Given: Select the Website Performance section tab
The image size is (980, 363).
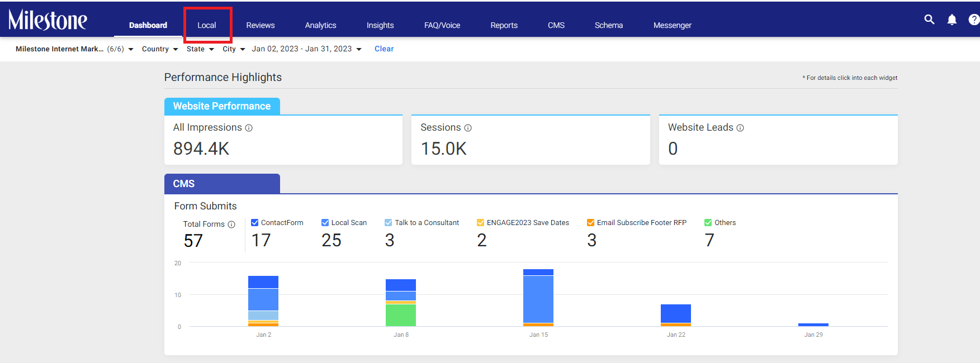Looking at the screenshot, I should click(x=222, y=106).
